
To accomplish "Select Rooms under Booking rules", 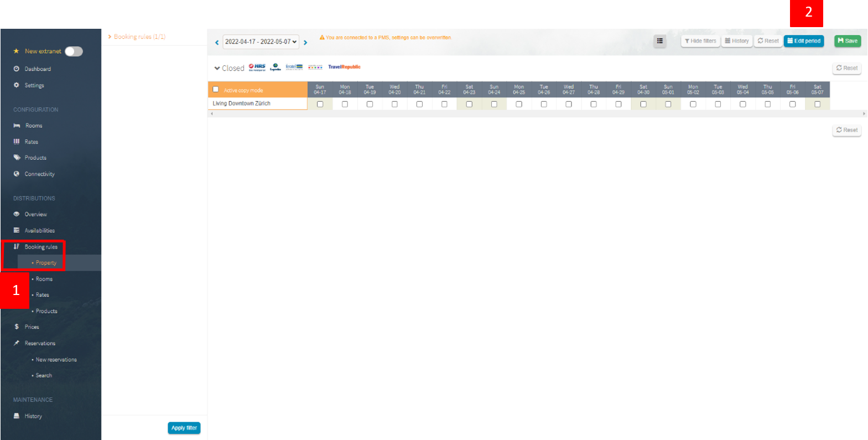I will point(44,279).
